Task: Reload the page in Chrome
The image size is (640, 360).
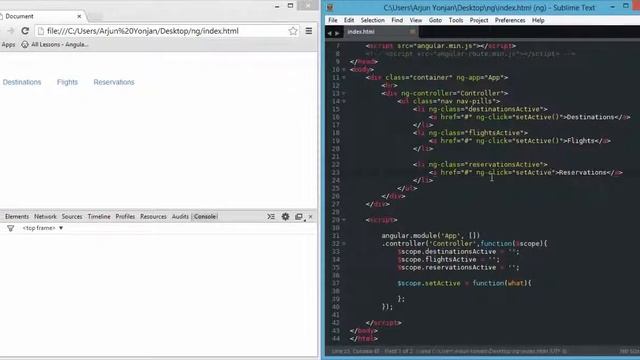Action: coord(25,31)
